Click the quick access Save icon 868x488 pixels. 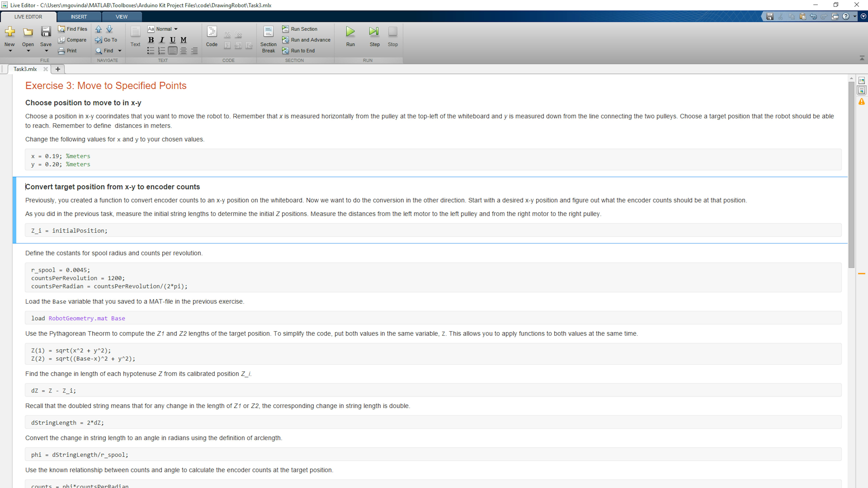coord(770,16)
